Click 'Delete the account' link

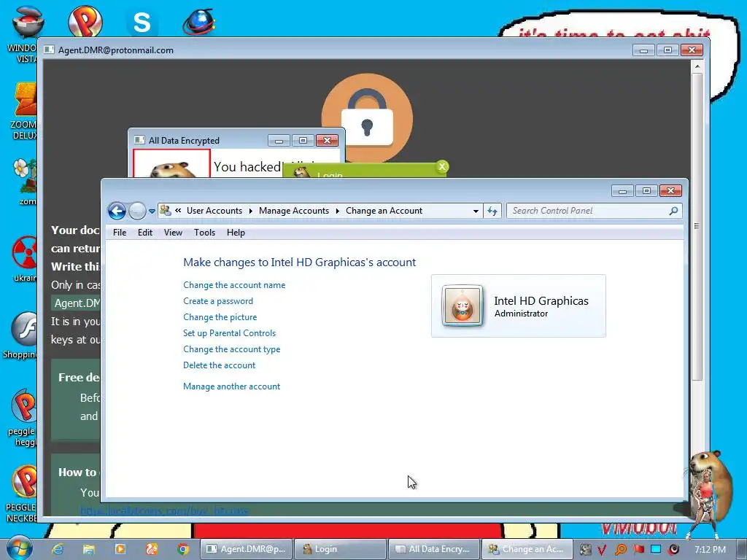pos(220,365)
